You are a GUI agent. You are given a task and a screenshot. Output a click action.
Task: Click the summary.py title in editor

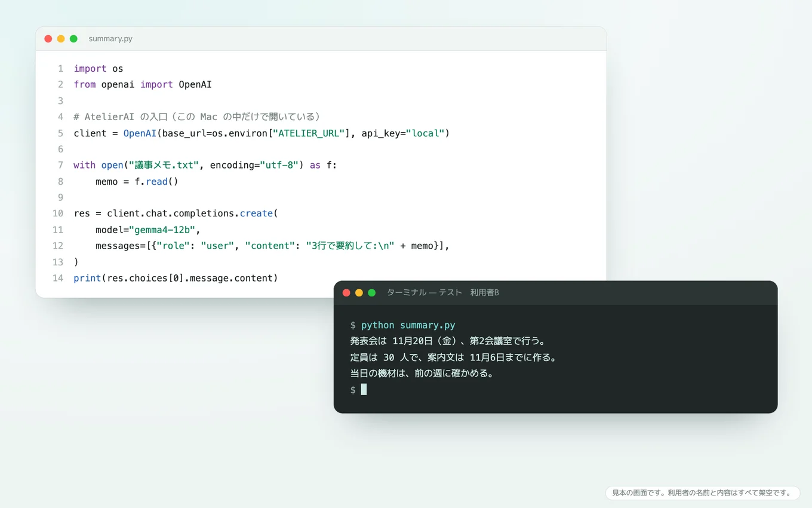click(110, 39)
